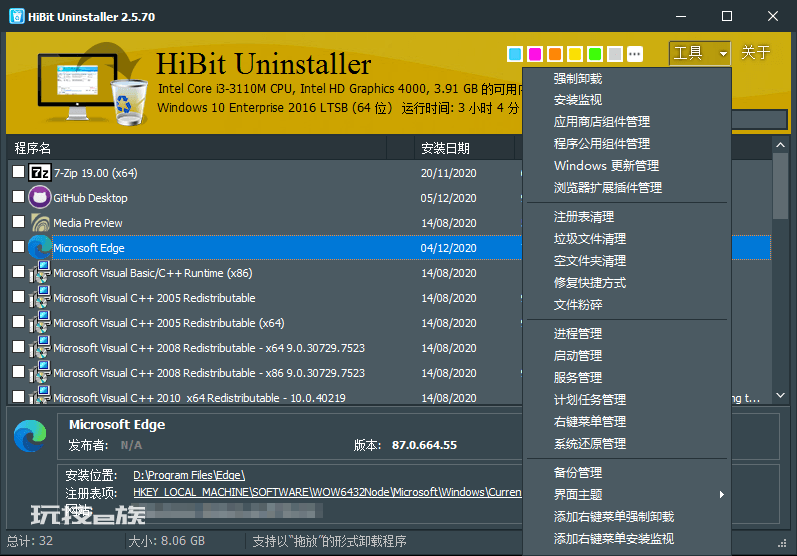Viewport: 797px width, 556px height.
Task: Check Visual C++ 2008 x86 9.0.30729.7523 checkbox
Action: tap(18, 372)
